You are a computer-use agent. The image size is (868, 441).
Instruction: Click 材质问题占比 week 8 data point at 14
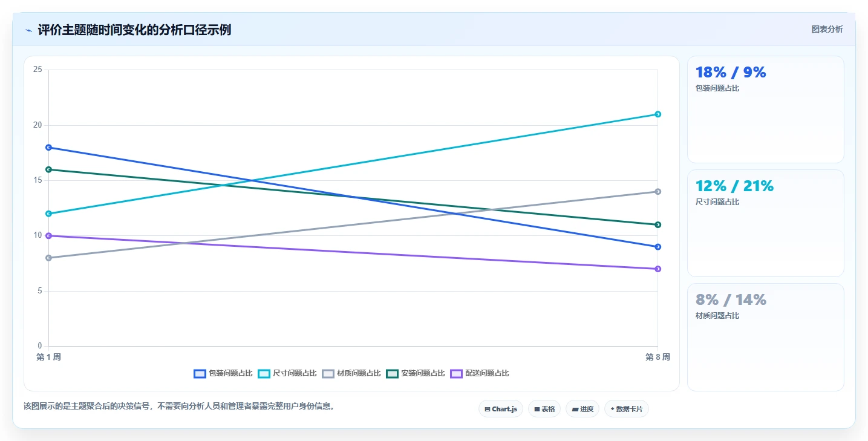(658, 192)
